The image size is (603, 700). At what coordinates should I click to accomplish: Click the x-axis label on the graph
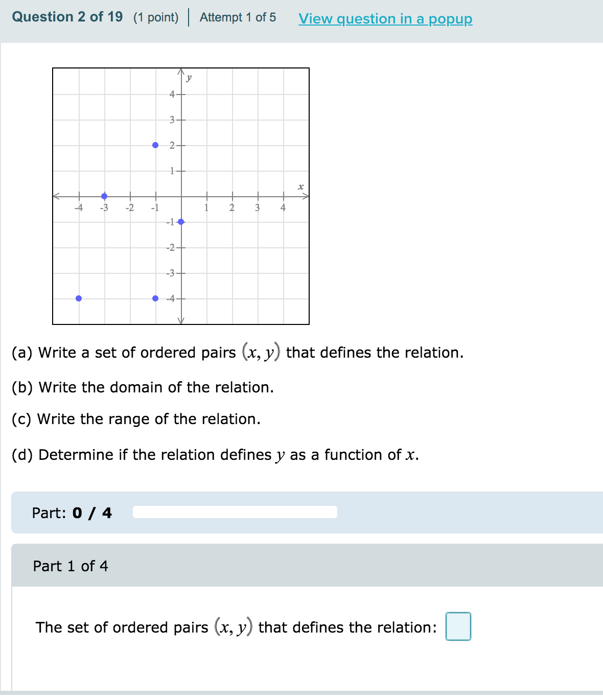pos(300,186)
